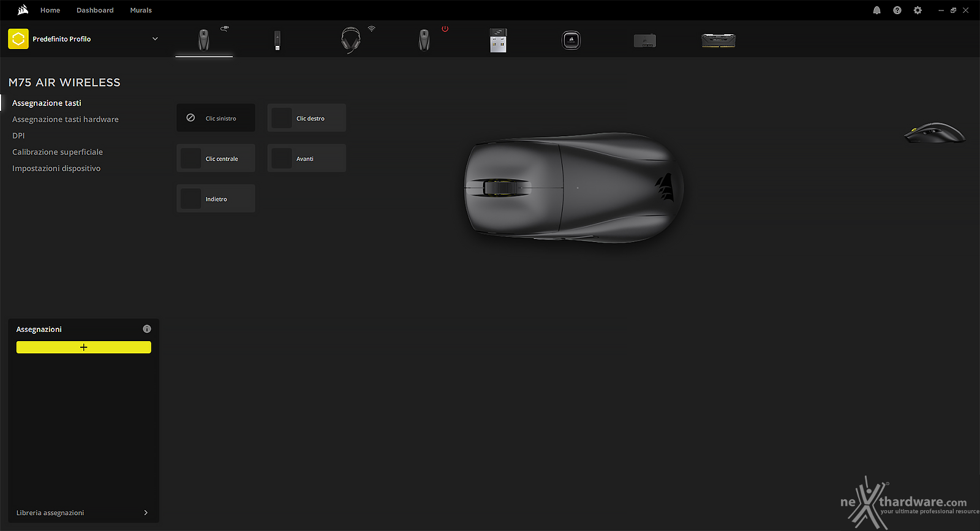The image size is (980, 531).
Task: Open Assegnazione tasti hardware section
Action: click(66, 119)
